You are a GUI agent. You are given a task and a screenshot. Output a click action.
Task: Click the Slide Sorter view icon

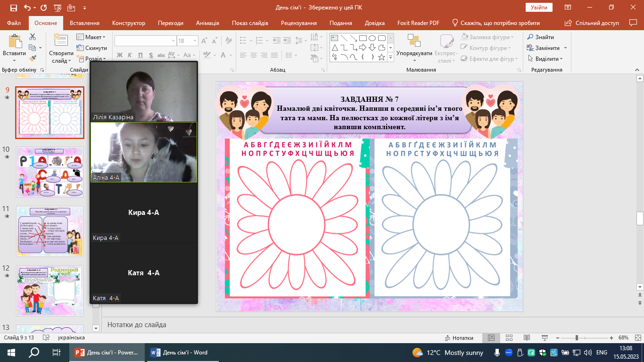click(509, 338)
